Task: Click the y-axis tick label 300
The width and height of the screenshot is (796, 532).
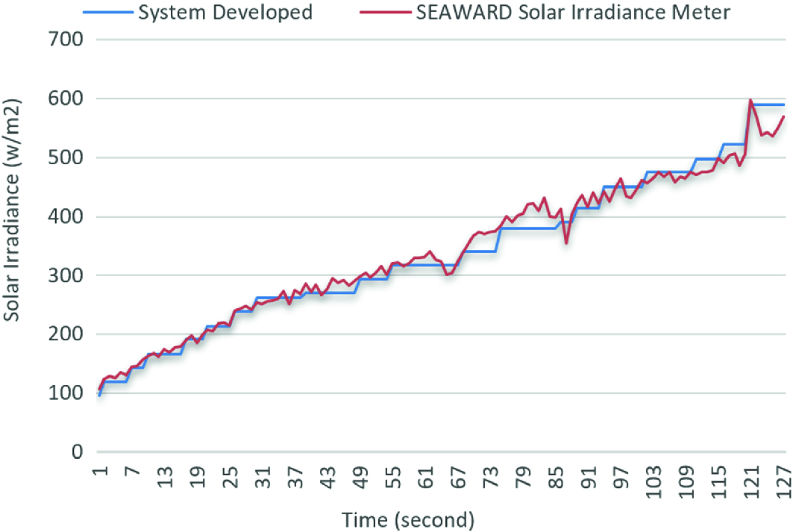Action: pos(66,275)
